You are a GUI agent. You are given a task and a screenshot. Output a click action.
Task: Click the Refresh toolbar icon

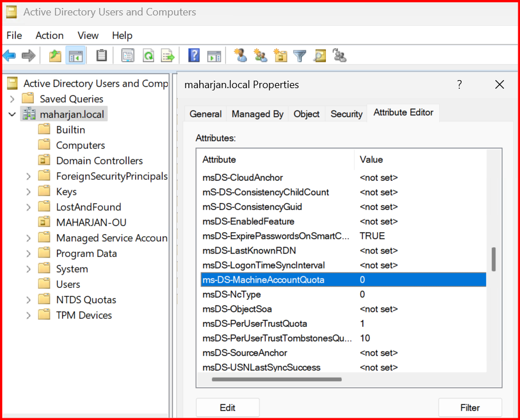[x=148, y=56]
